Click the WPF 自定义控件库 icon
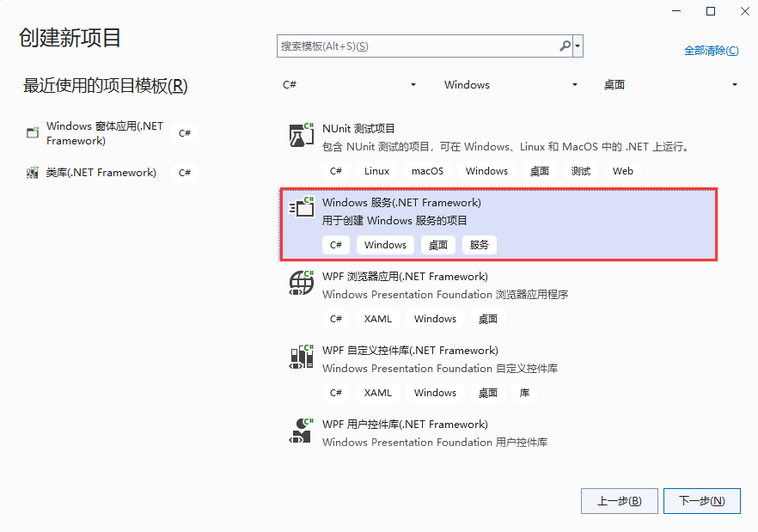Screen dimensions: 758x532 tap(302, 357)
